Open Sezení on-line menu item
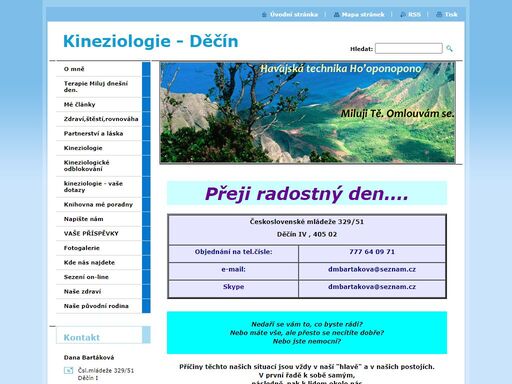The height and width of the screenshot is (384, 512). pyautogui.click(x=99, y=277)
